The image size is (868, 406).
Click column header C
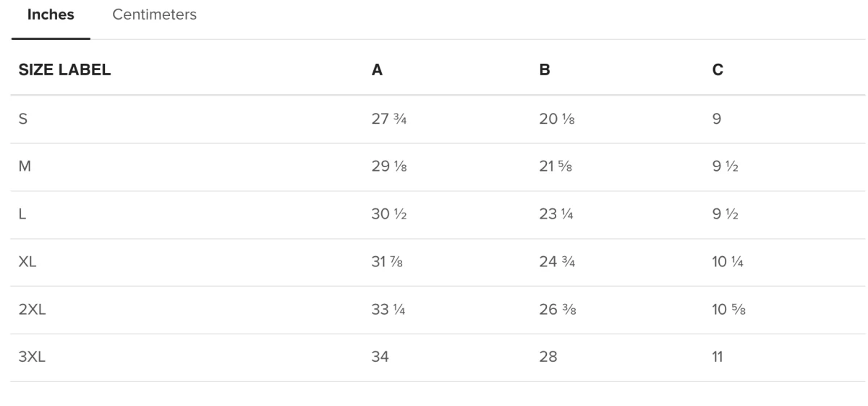(x=718, y=71)
